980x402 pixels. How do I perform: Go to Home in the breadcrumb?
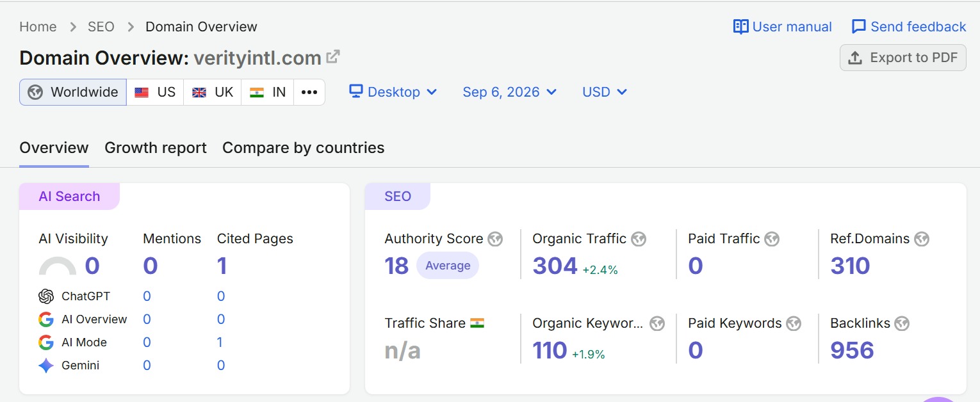[38, 27]
